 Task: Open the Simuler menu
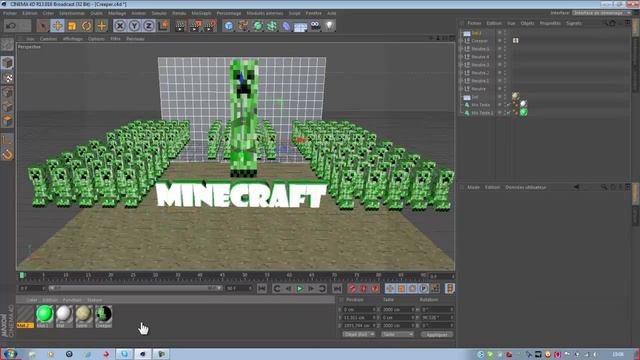tap(159, 13)
